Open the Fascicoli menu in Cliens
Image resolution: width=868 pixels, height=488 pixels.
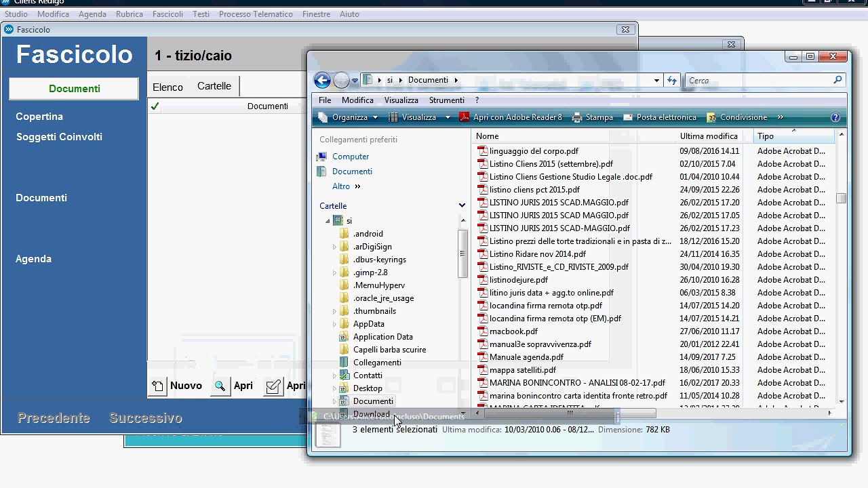(x=167, y=14)
